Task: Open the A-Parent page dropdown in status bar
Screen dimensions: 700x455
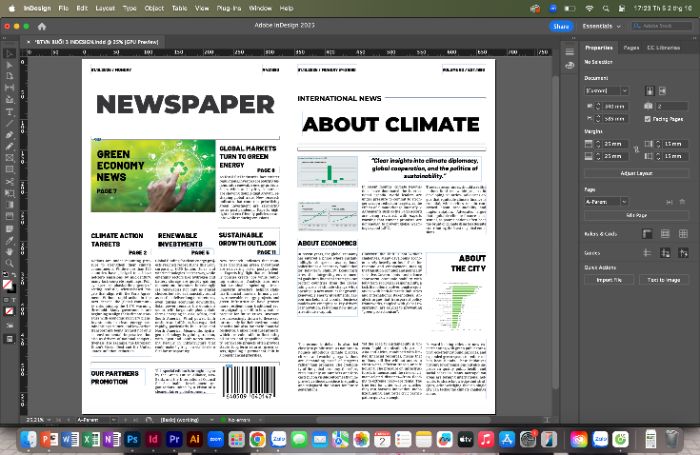Action: pos(113,420)
